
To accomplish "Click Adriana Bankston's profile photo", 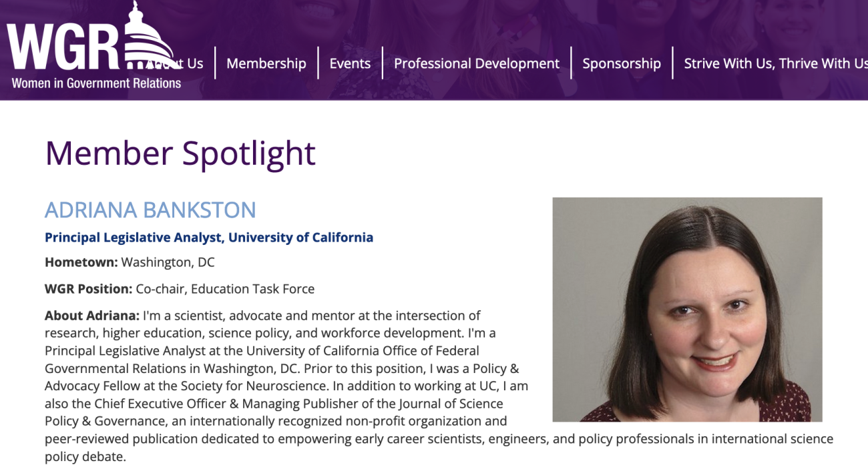I will pyautogui.click(x=687, y=309).
